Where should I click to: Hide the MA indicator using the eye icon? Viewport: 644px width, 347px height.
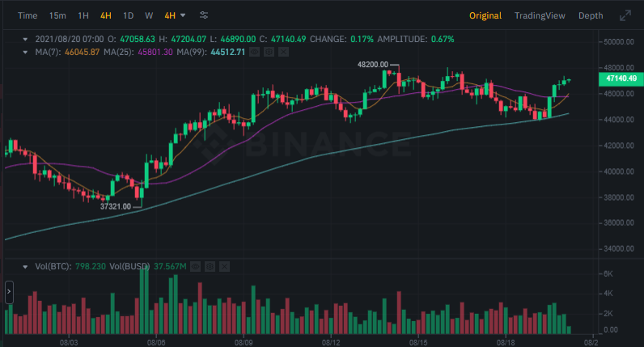pyautogui.click(x=253, y=52)
